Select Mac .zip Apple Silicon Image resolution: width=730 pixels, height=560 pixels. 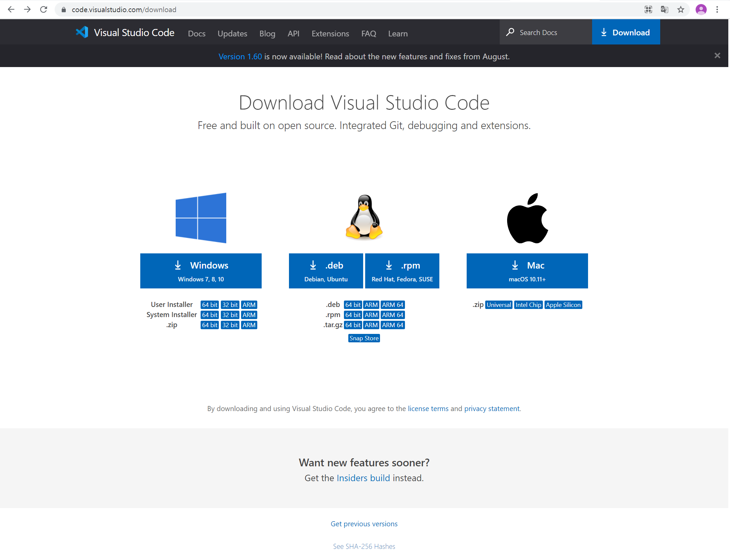(x=563, y=305)
